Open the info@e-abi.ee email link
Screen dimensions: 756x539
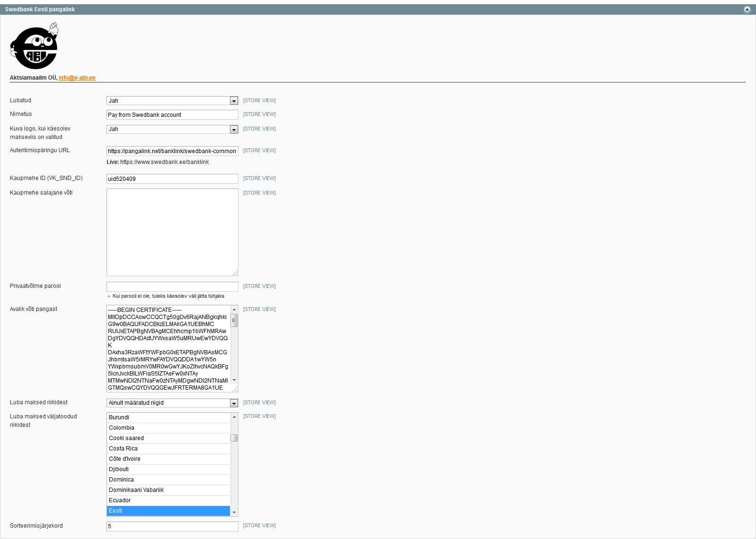(x=77, y=78)
